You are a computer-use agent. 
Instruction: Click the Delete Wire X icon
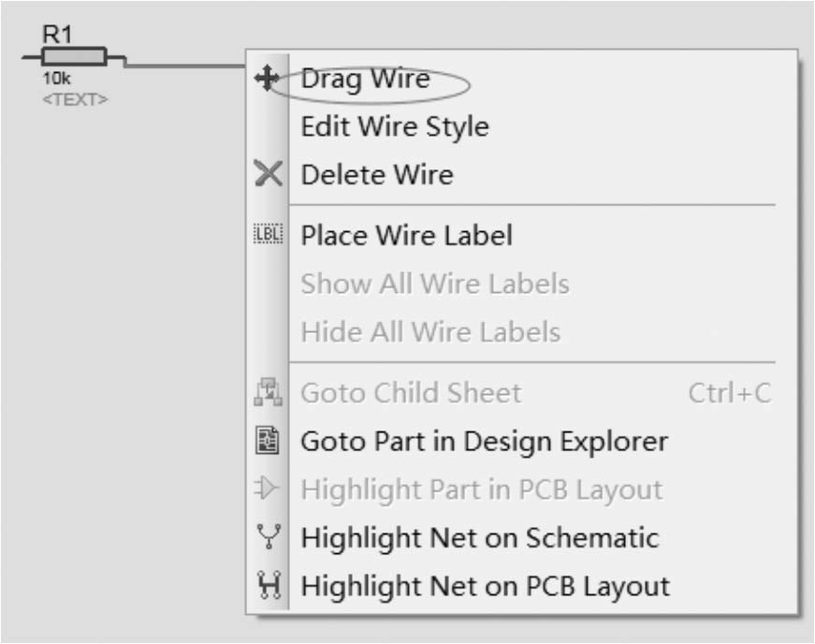tap(269, 175)
